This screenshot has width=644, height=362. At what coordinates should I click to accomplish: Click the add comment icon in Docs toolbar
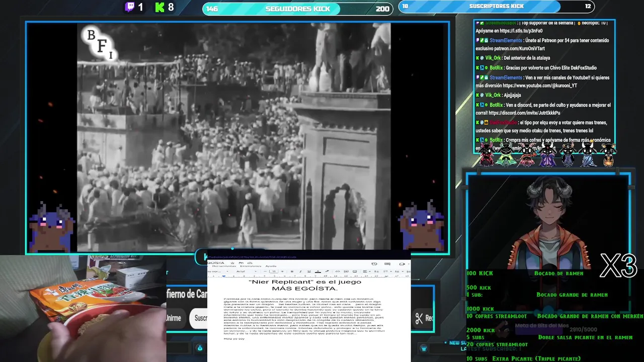click(x=346, y=271)
